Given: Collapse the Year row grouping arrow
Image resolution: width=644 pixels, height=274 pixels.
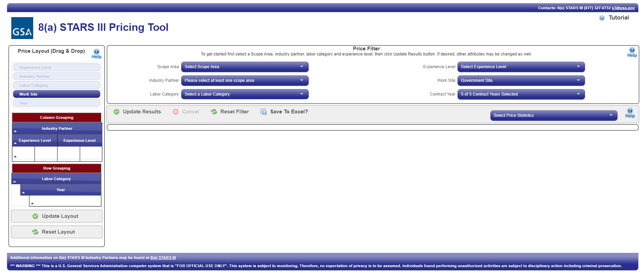Looking at the screenshot, I should point(23,192).
